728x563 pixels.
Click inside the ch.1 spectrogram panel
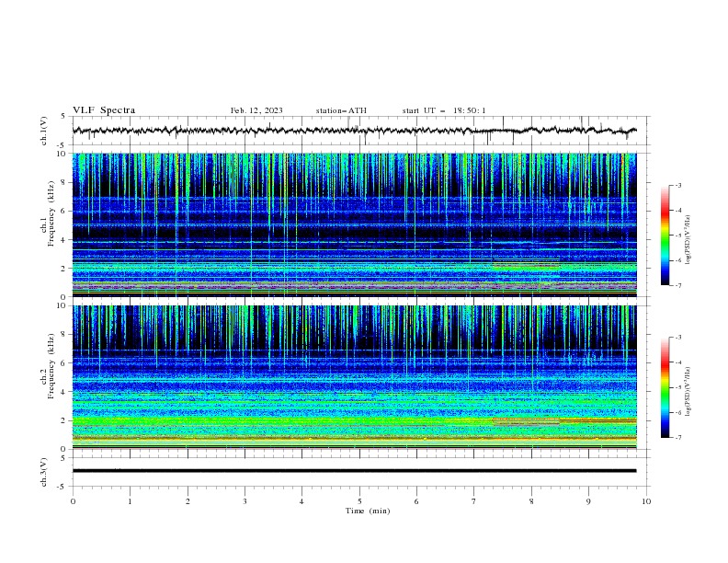[x=354, y=224]
